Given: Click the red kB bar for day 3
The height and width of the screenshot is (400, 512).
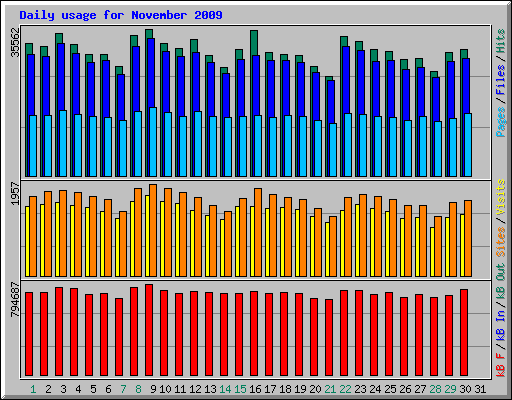Looking at the screenshot, I should pyautogui.click(x=59, y=332).
